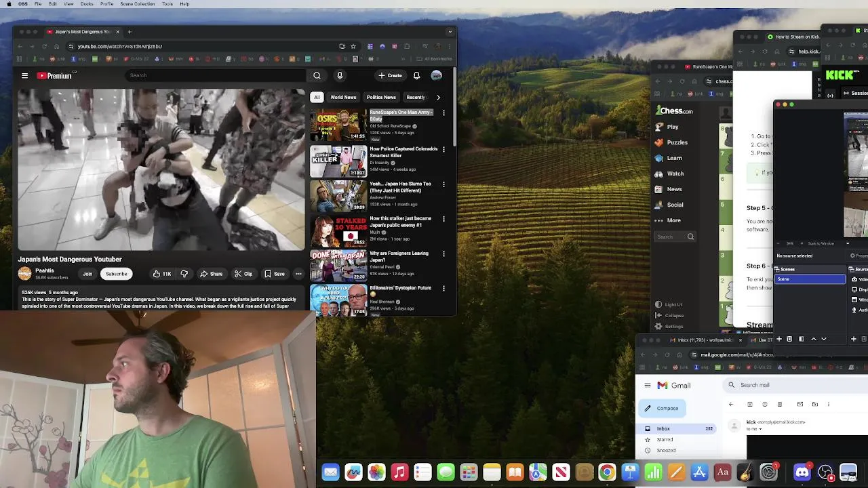
Task: Open the YouTube hamburger guide menu
Action: point(24,76)
